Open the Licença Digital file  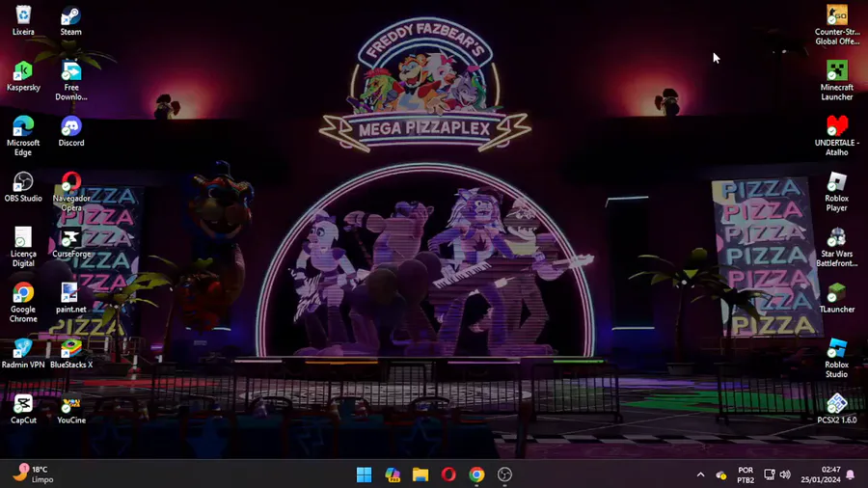pyautogui.click(x=23, y=247)
